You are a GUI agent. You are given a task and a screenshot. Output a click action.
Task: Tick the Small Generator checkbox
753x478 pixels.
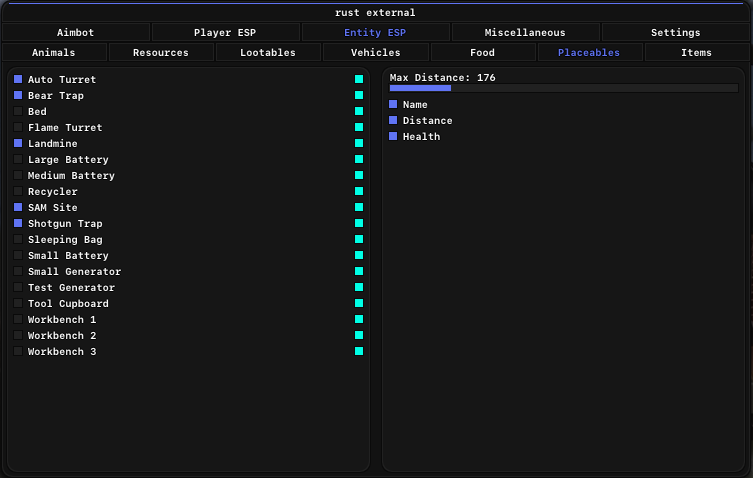pyautogui.click(x=18, y=271)
